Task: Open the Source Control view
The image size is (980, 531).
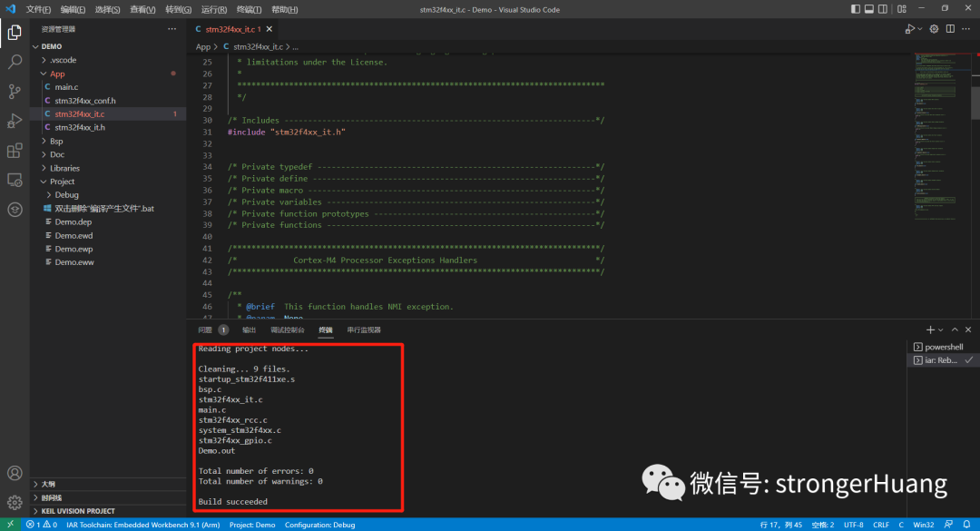Action: 15,91
